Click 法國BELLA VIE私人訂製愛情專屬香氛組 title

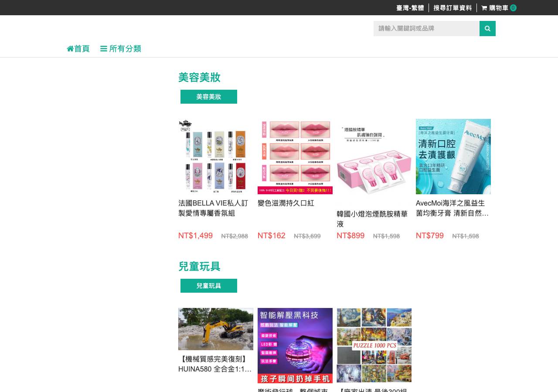[213, 208]
